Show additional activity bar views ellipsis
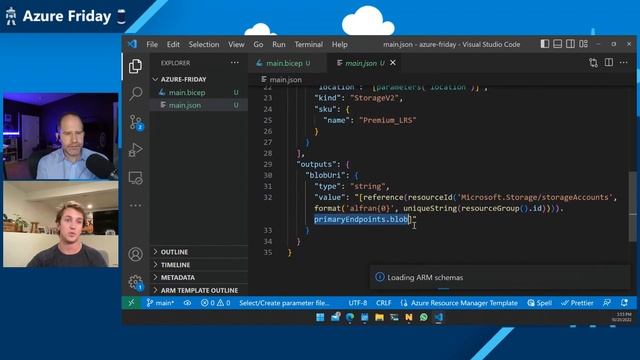The height and width of the screenshot is (360, 640). pyautogui.click(x=136, y=205)
